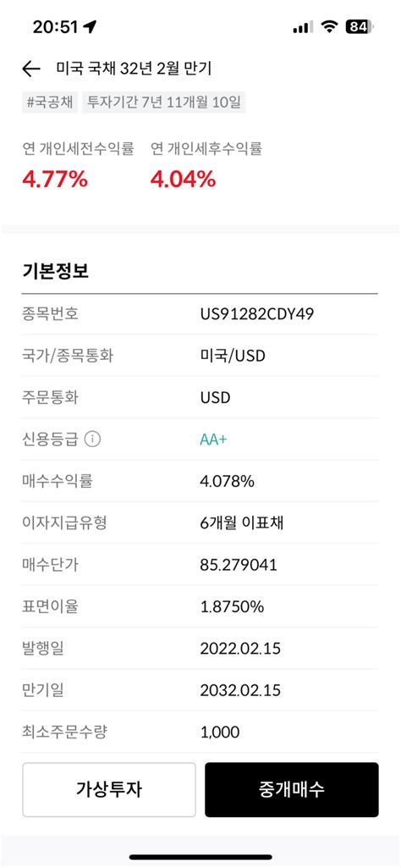Tap the 만기일 2032.02.15 row
Screen dimensions: 401x868
(200, 690)
